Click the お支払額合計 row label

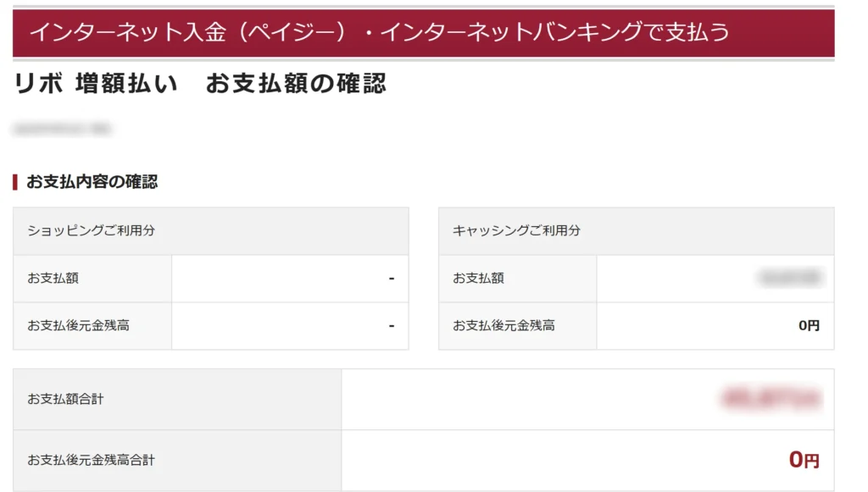[x=65, y=399]
